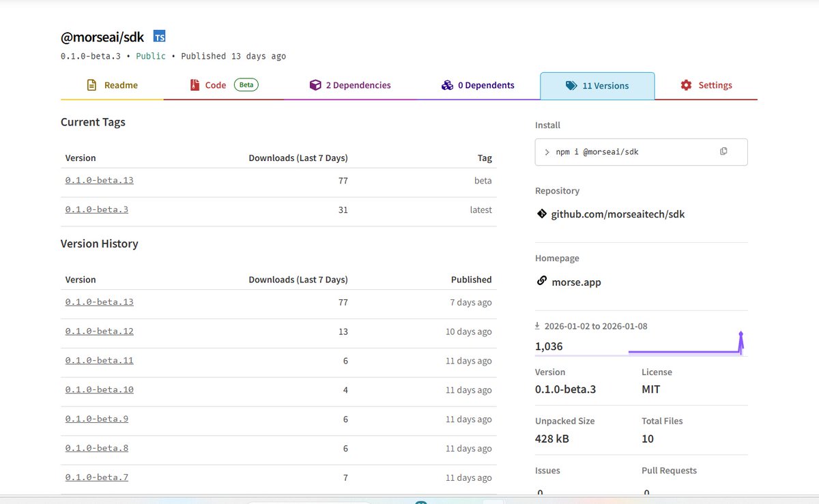Click the gear icon on the Settings tab

pyautogui.click(x=686, y=85)
